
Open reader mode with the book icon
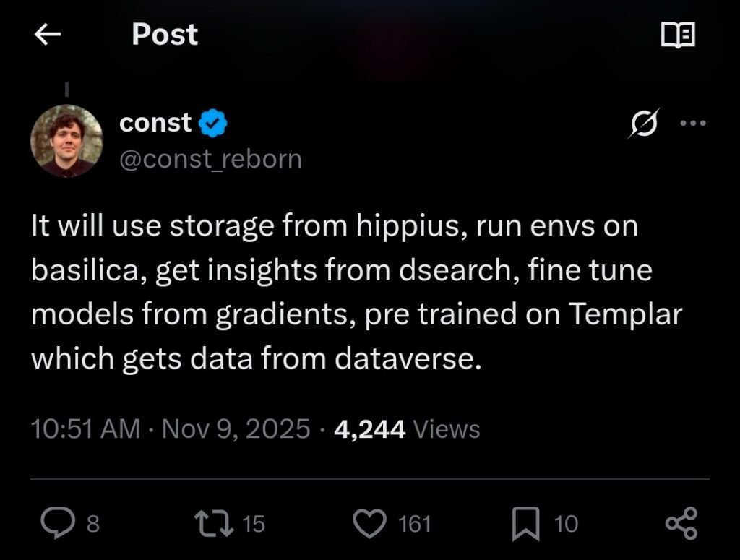point(678,35)
